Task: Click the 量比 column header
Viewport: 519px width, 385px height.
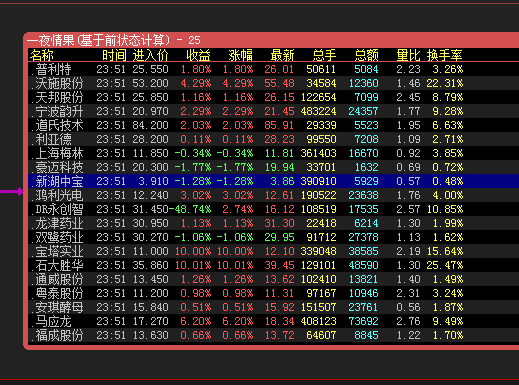Action: (x=408, y=55)
